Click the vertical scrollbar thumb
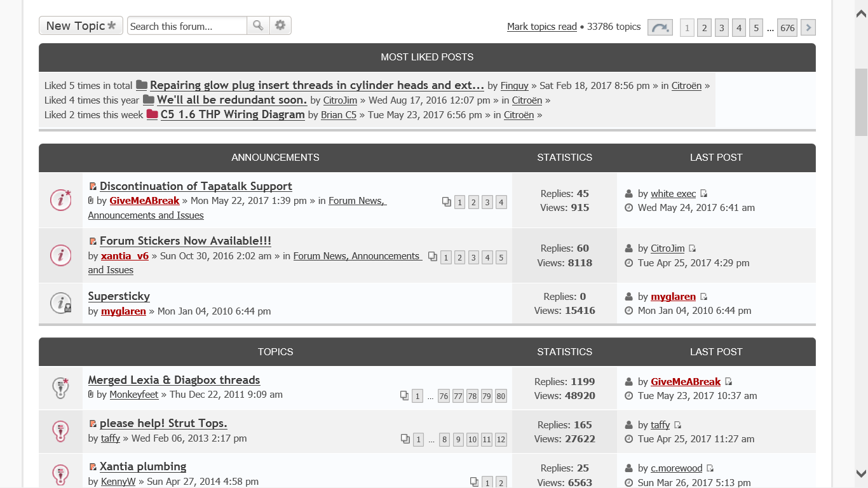The width and height of the screenshot is (868, 488). (x=861, y=102)
